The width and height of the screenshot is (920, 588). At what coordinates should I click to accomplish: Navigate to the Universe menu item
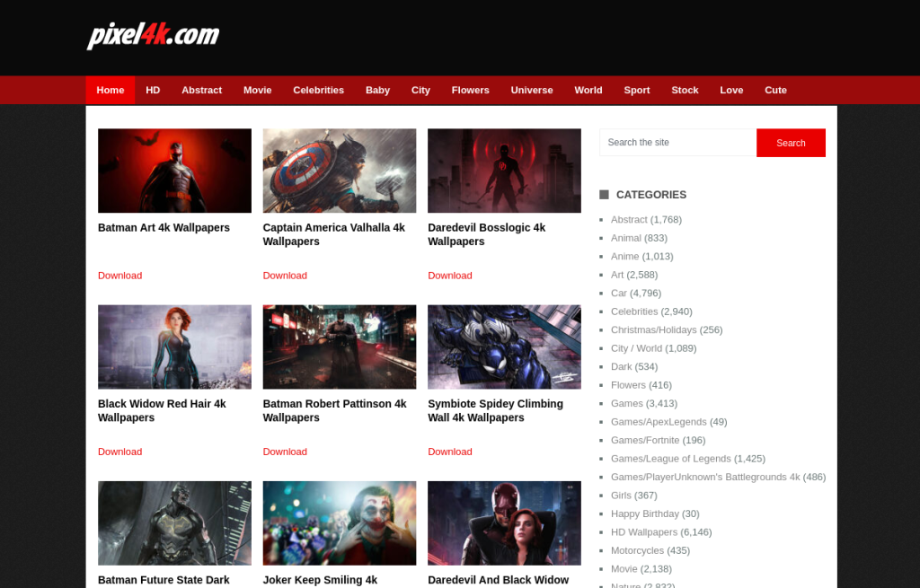click(x=532, y=90)
